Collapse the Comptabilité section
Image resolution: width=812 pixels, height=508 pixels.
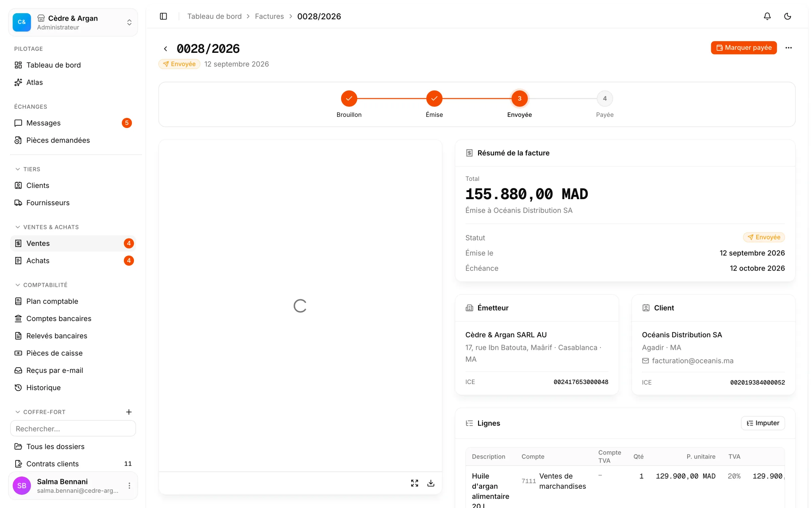(41, 285)
